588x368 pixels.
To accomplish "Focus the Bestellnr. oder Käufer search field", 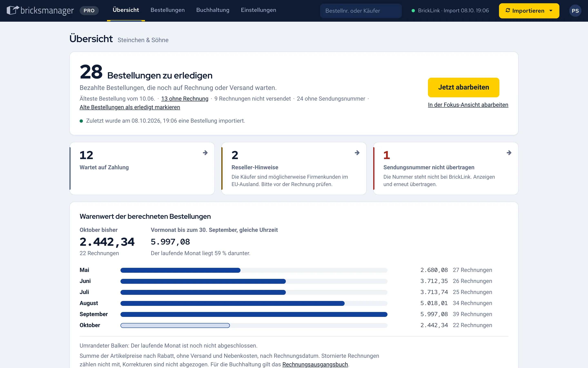I will tap(361, 11).
